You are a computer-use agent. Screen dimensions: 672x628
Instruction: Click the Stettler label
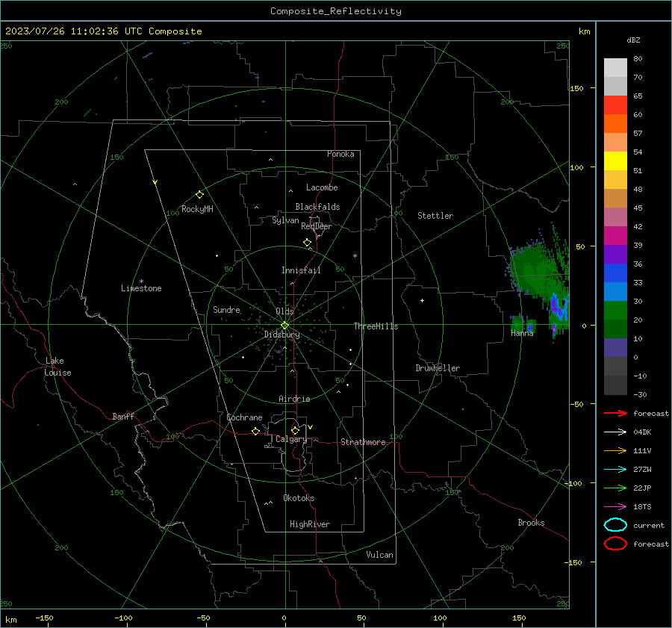tap(435, 216)
